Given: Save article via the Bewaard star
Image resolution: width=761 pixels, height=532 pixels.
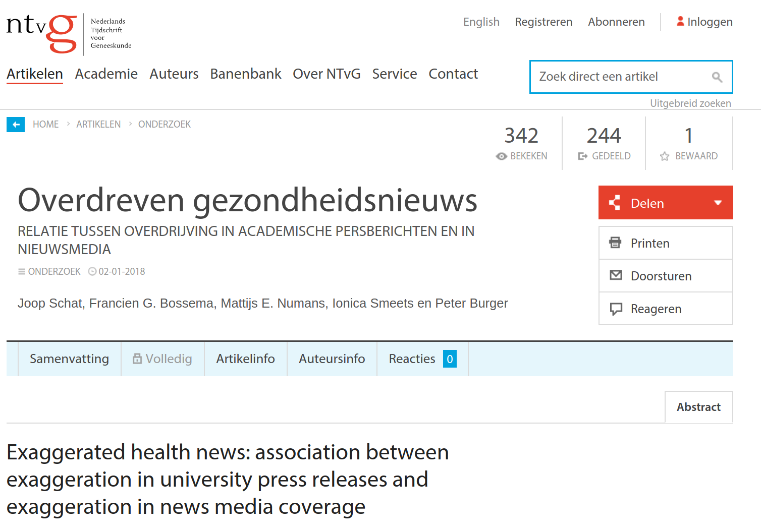Looking at the screenshot, I should (665, 156).
